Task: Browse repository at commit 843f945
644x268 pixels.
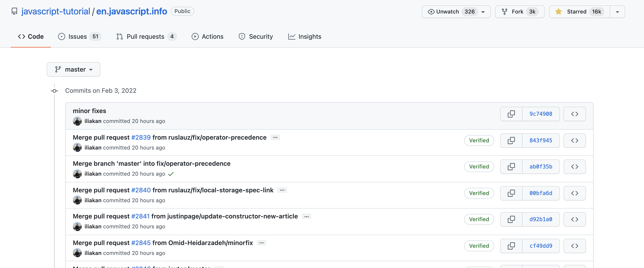Action: tap(574, 141)
